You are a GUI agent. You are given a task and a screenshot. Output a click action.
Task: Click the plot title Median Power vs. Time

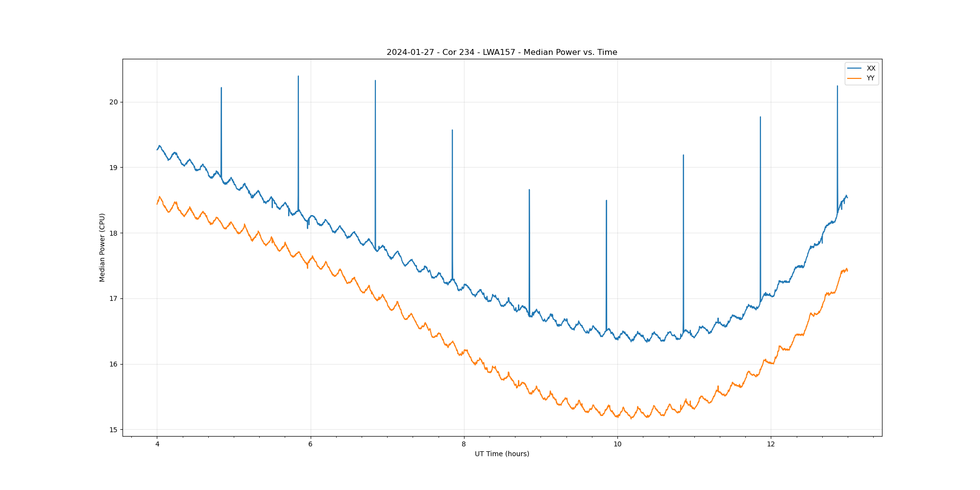[x=502, y=52]
